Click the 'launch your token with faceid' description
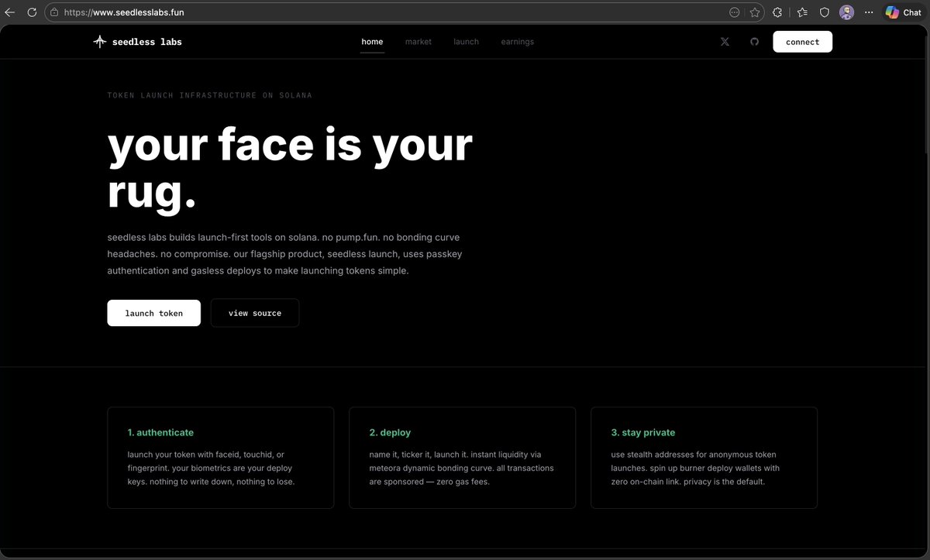The width and height of the screenshot is (930, 560). (212, 468)
